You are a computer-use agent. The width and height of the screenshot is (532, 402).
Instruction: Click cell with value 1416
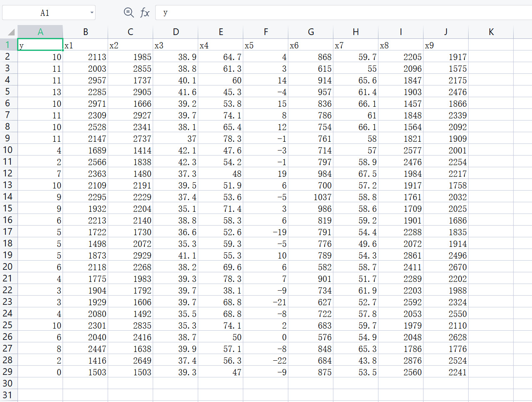click(x=86, y=360)
